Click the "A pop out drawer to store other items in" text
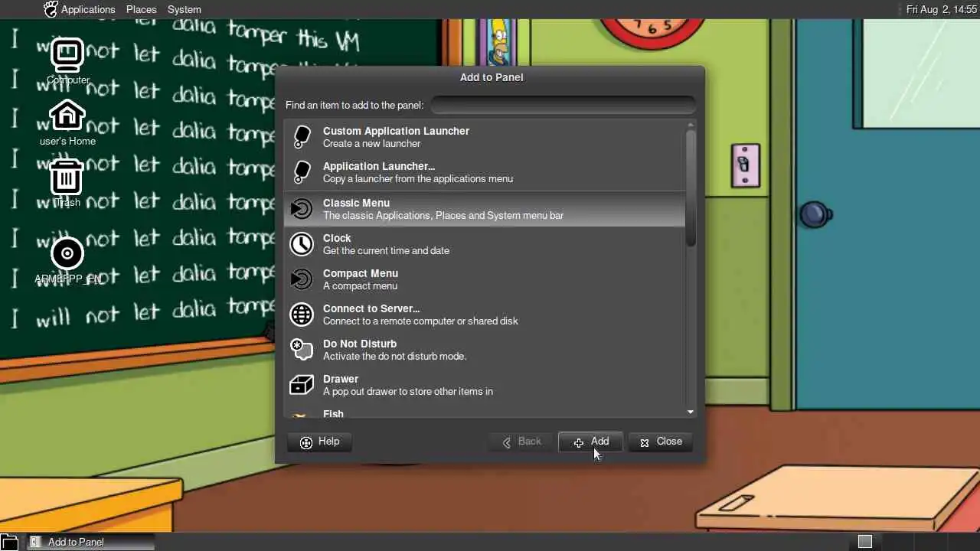Screen dimensions: 980x551 pos(408,391)
